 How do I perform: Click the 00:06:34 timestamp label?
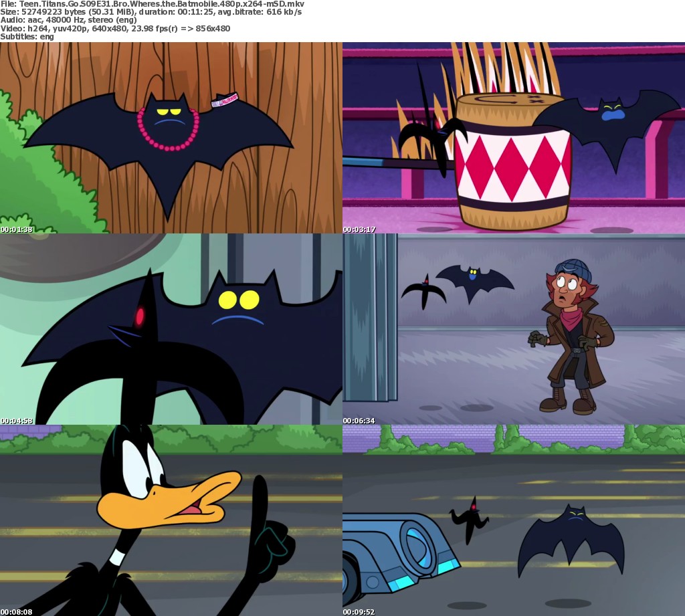(359, 421)
